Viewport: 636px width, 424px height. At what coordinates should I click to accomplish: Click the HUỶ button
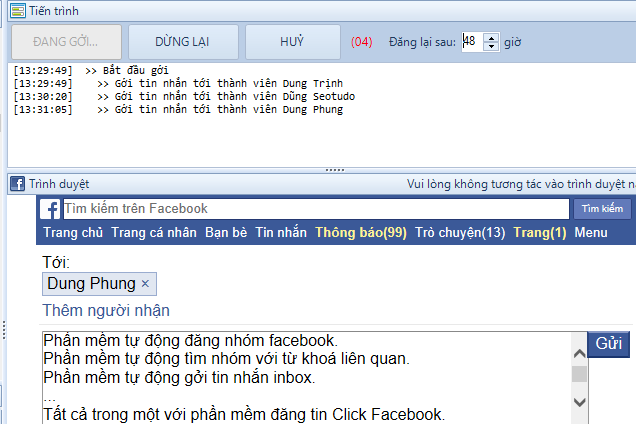(x=292, y=42)
